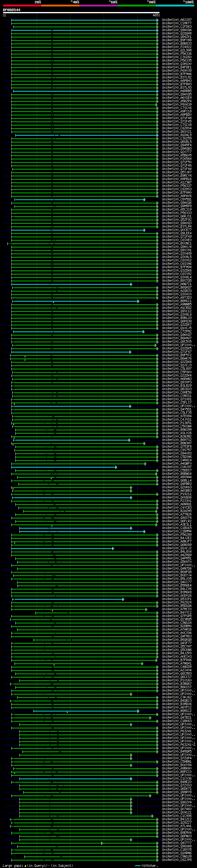The height and width of the screenshot is (868, 197).
Task: Select label UniRef100_C8V5Q1
Action: point(176,200)
